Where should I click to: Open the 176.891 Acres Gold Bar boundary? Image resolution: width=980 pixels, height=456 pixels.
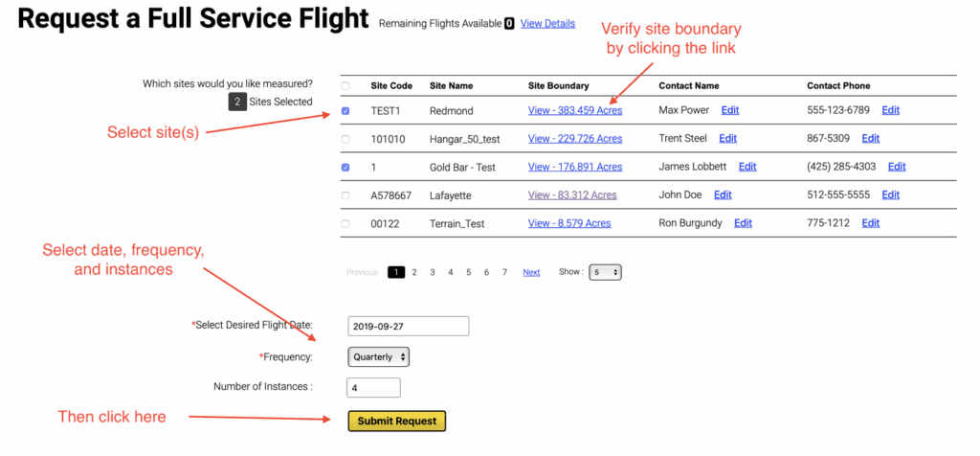[x=574, y=167]
